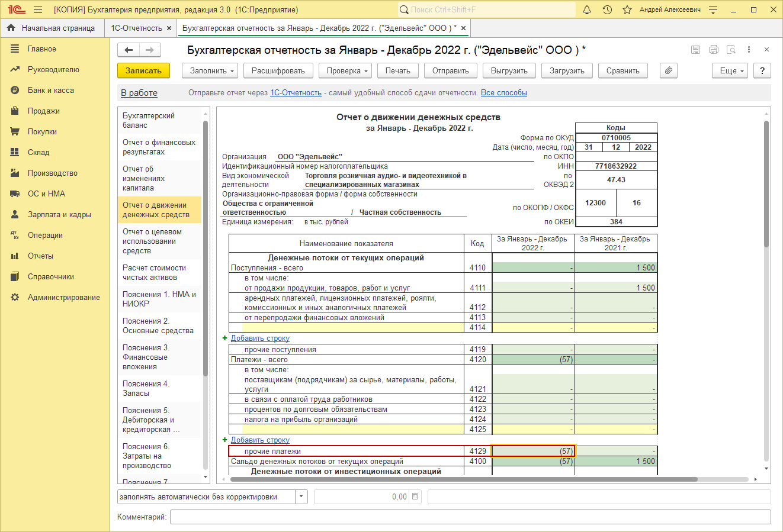Click first Добавить строку link under row 4114
The height and width of the screenshot is (532, 783).
(x=260, y=338)
